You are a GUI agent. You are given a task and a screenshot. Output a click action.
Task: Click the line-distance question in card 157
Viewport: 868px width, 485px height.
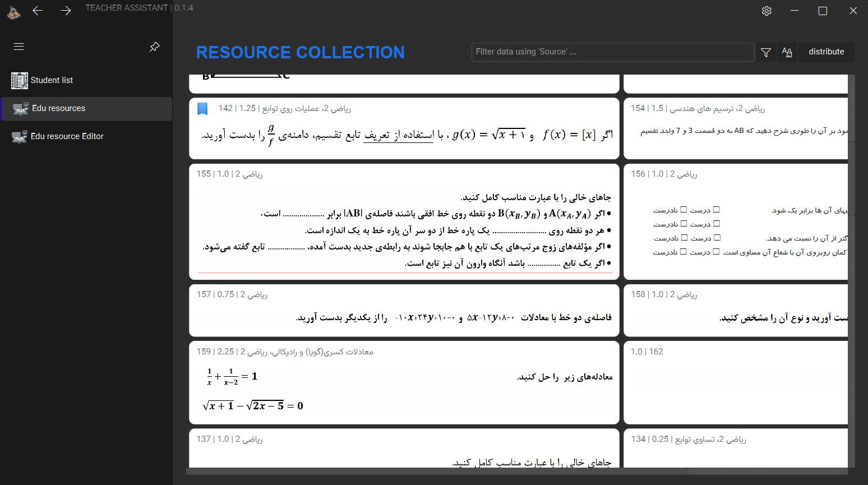click(x=454, y=318)
